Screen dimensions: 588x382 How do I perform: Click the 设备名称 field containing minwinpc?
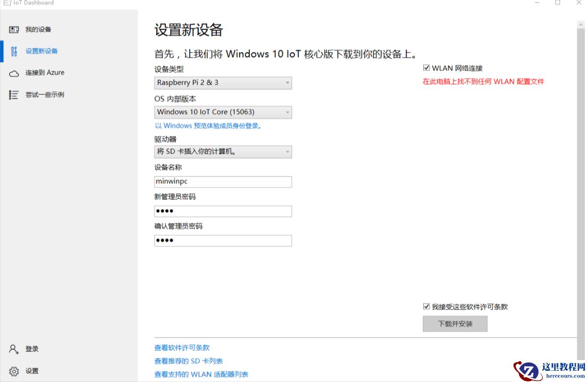(223, 182)
